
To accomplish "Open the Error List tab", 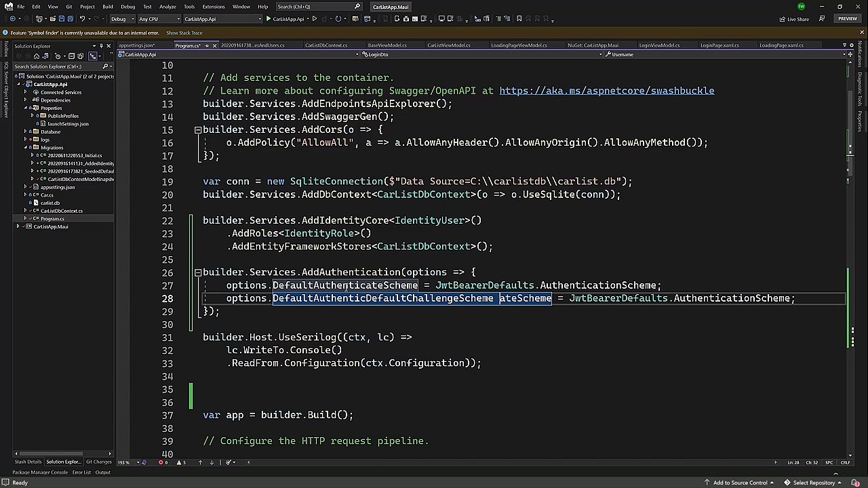I will click(81, 472).
